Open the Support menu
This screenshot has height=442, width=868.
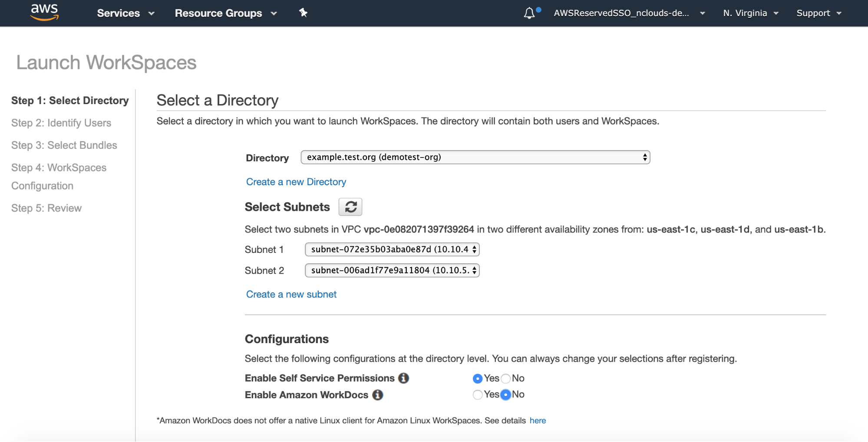[819, 13]
